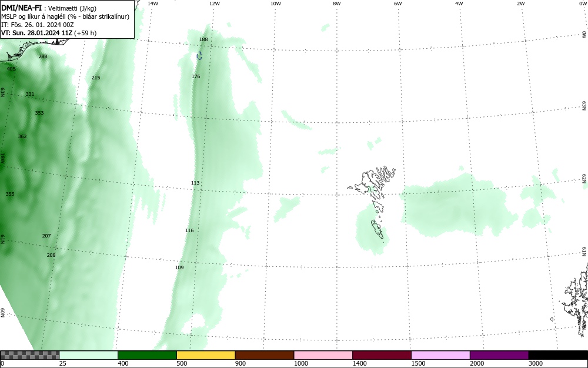This screenshot has width=588, height=368.
Task: Click the 14W longitude label
Action: coord(153,4)
